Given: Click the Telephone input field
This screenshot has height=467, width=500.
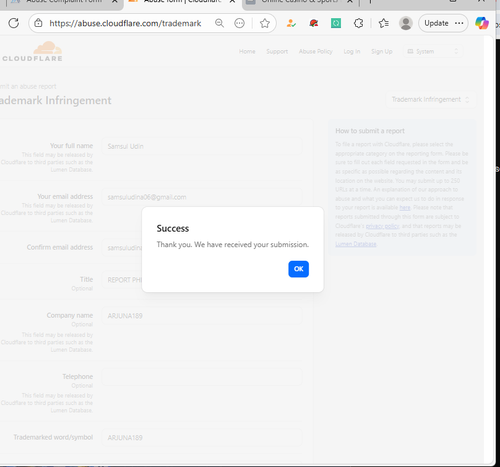Looking at the screenshot, I should 202,377.
